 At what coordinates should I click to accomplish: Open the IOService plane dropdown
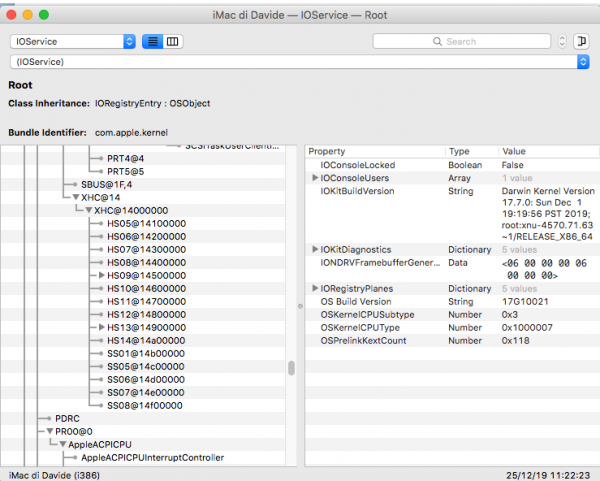(73, 41)
